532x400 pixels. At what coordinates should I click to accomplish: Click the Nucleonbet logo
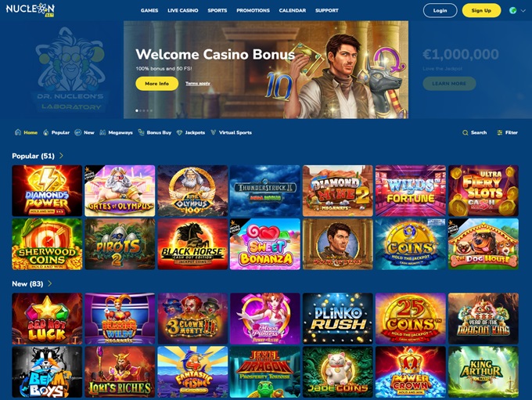coord(31,9)
